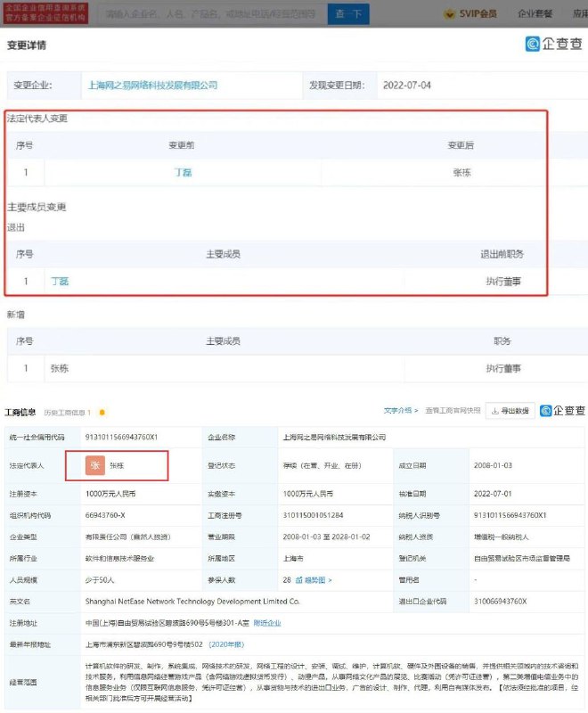The height and width of the screenshot is (713, 588).
Task: Select import-export code 310066943760X
Action: point(501,602)
